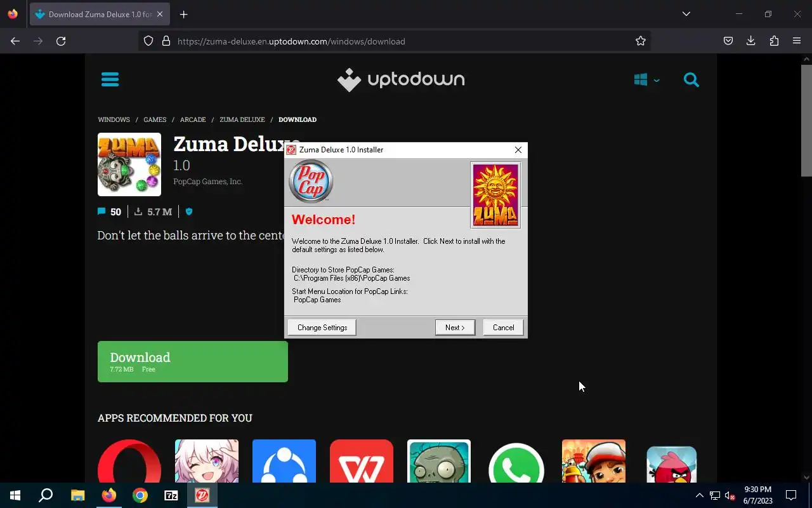List all tabs dropdown arrow

tap(686, 14)
